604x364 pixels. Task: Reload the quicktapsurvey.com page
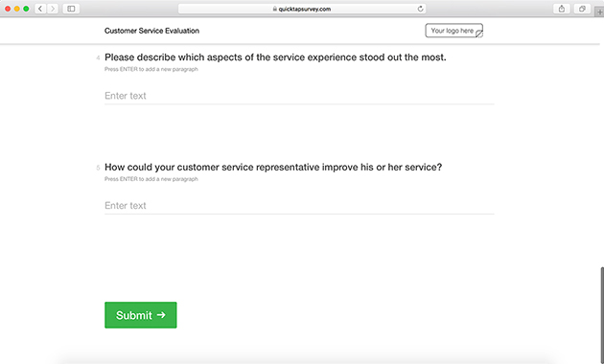pos(420,9)
